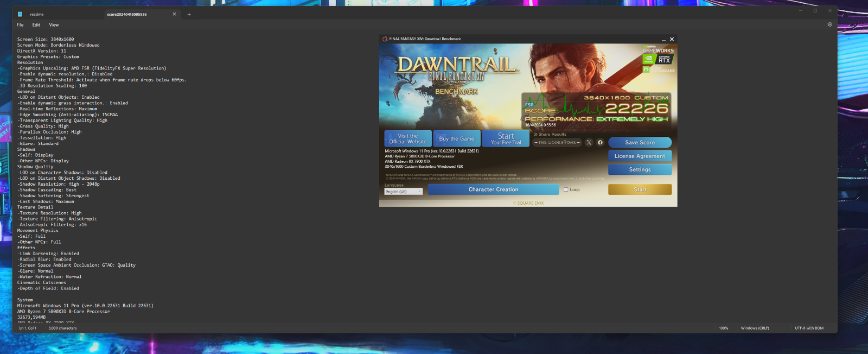868x354 pixels.
Task: Close the Dawntrail Benchmark window
Action: (x=672, y=39)
